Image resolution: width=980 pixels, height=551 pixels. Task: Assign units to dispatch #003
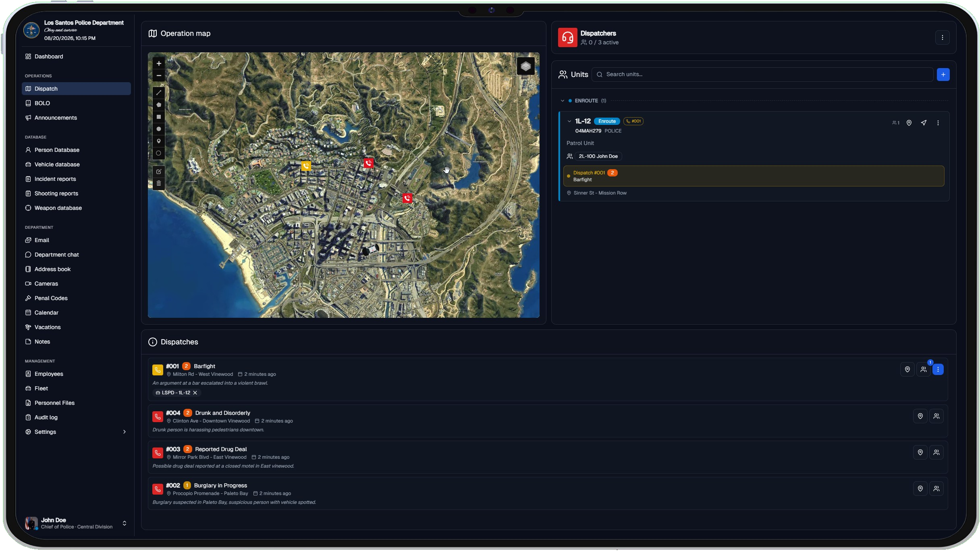point(936,452)
